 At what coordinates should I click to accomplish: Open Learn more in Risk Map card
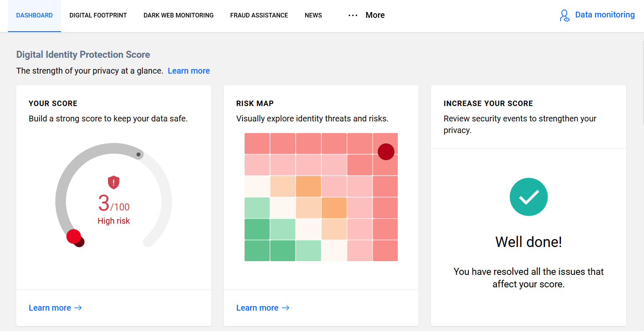[257, 308]
